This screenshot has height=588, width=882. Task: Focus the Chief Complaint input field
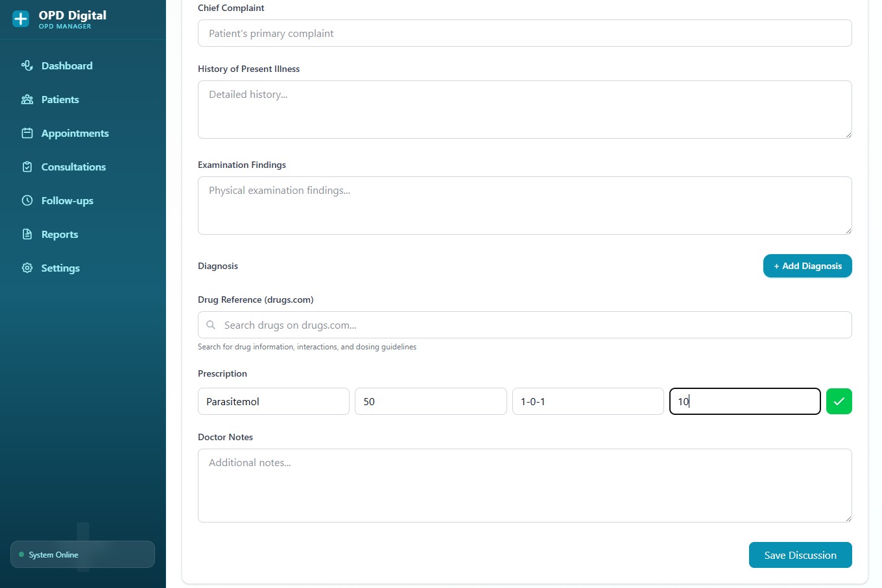524,33
